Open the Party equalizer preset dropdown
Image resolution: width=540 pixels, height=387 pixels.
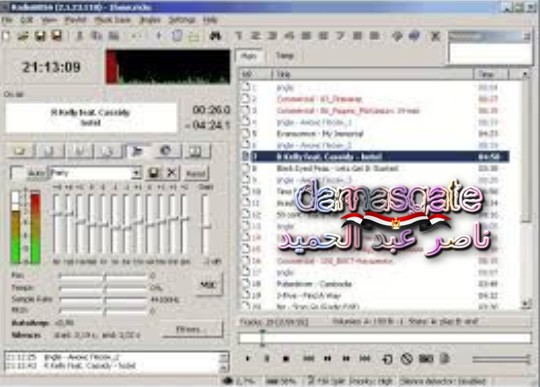[x=136, y=173]
